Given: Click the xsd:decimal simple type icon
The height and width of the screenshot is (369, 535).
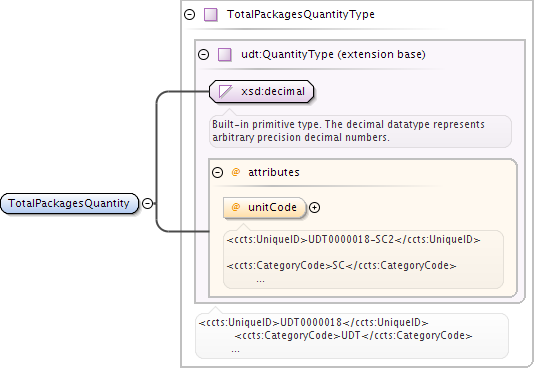Looking at the screenshot, I should [225, 91].
